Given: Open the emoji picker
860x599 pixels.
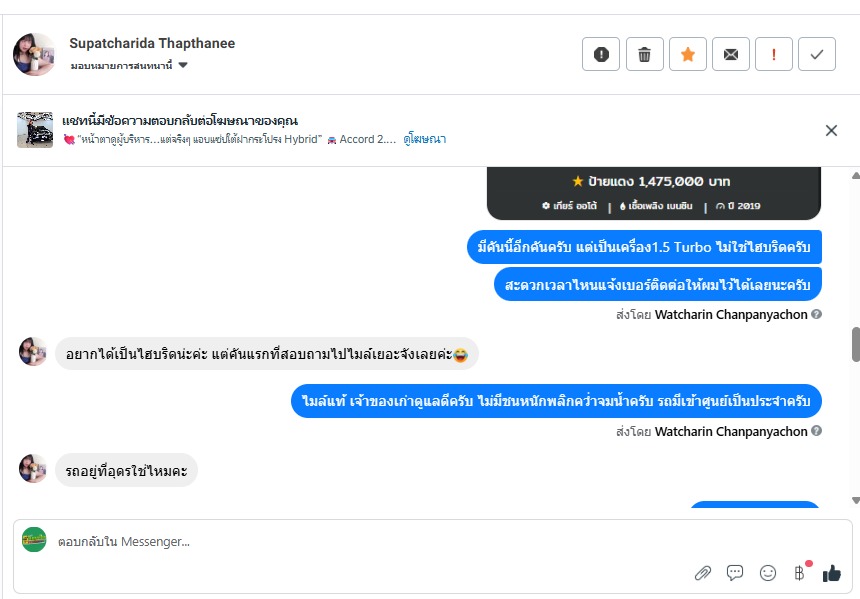Looking at the screenshot, I should tap(768, 573).
